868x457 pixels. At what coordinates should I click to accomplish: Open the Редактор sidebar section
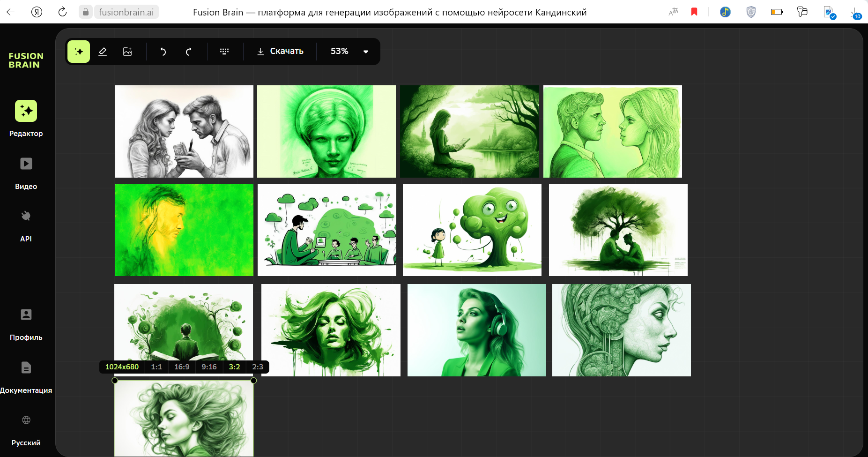(x=26, y=119)
